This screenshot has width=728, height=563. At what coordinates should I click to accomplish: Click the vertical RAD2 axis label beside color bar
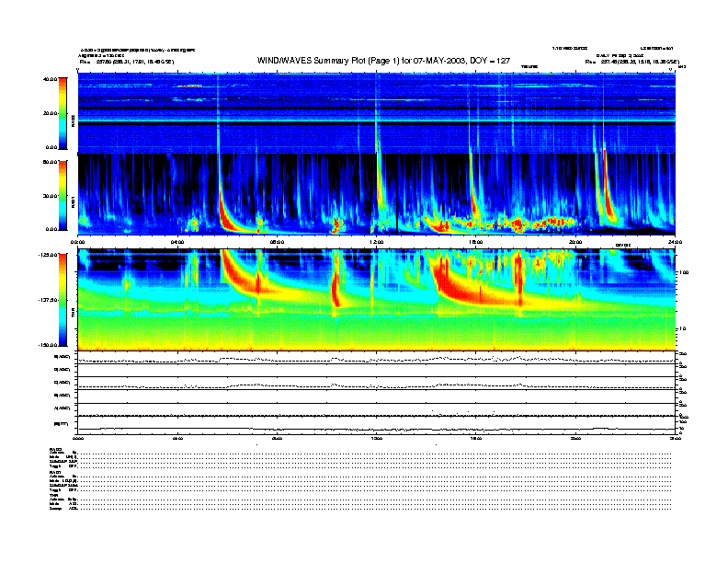73,121
